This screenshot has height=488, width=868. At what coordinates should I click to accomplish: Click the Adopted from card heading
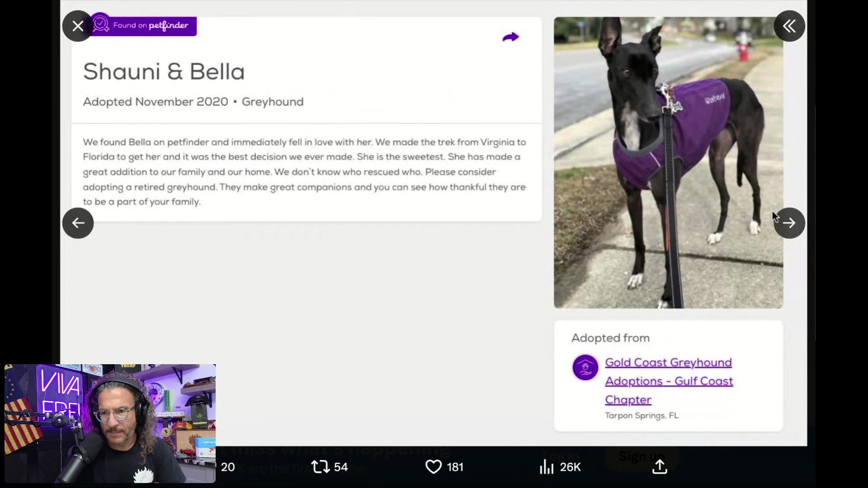coord(611,338)
